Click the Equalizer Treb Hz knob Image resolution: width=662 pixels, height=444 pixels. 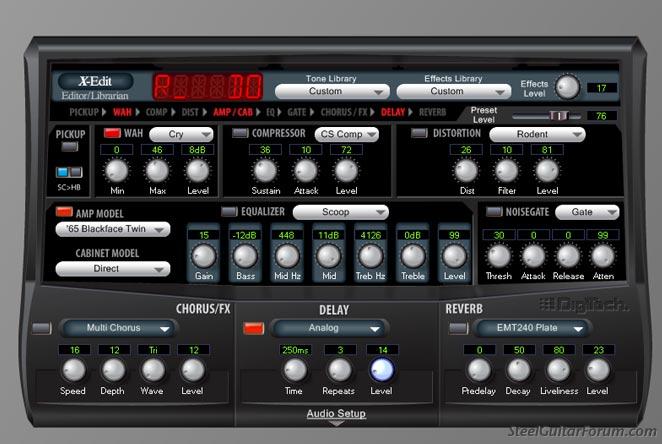[370, 256]
